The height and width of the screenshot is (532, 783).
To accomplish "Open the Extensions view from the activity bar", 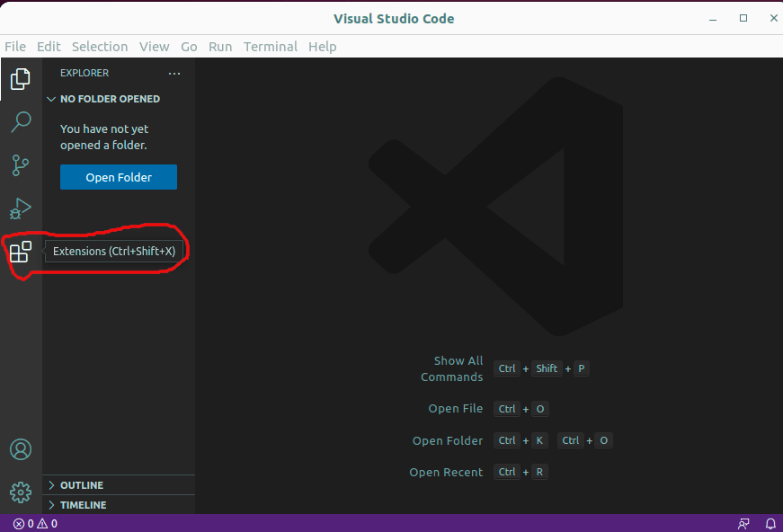I will coord(20,253).
